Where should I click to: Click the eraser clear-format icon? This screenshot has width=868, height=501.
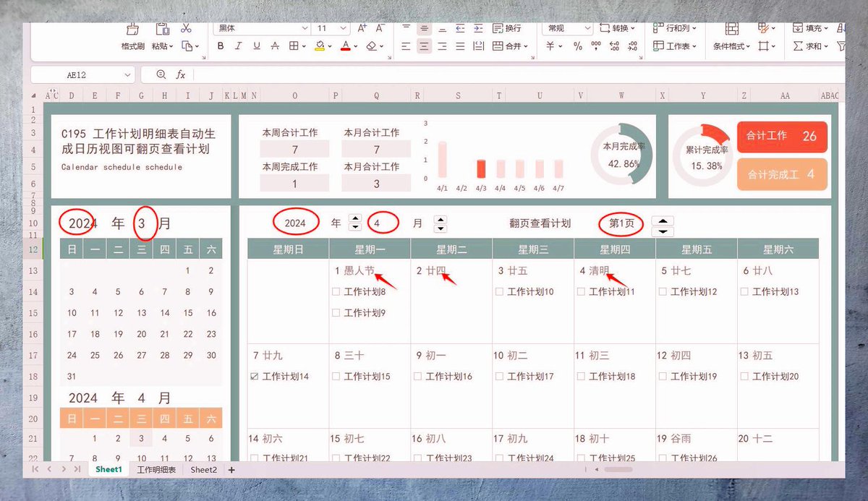(x=371, y=46)
